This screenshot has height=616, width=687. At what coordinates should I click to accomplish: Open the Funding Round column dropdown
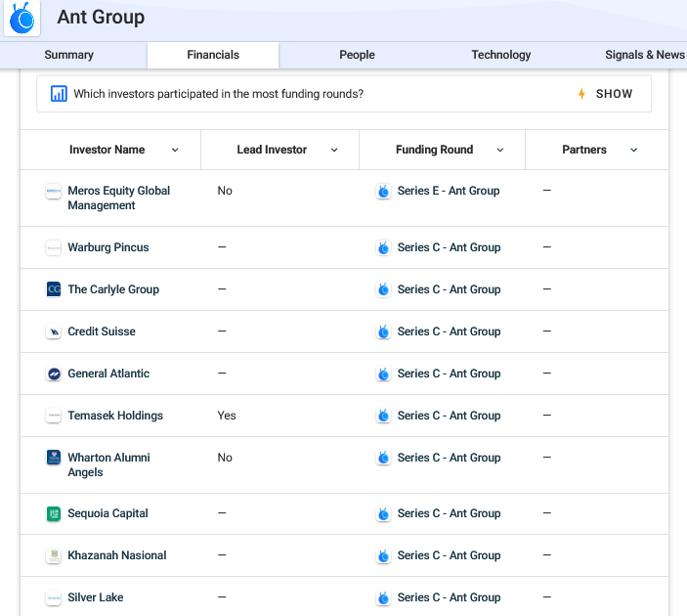tap(500, 150)
